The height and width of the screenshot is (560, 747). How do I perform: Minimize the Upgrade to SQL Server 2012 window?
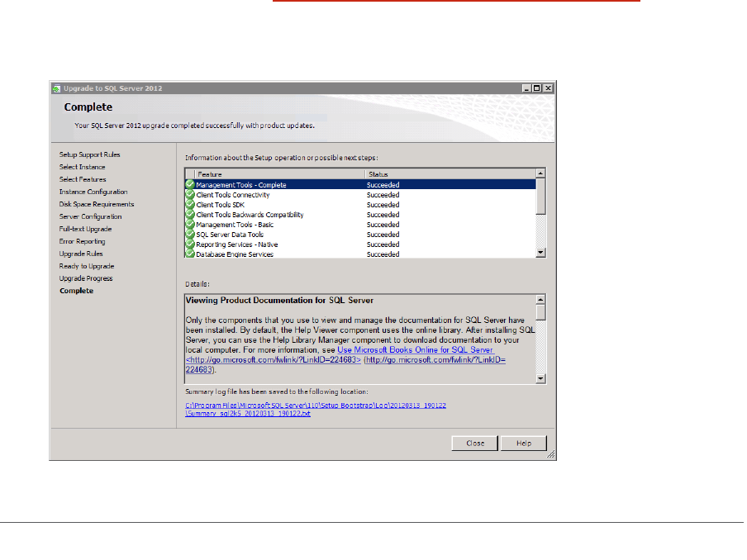tap(527, 88)
